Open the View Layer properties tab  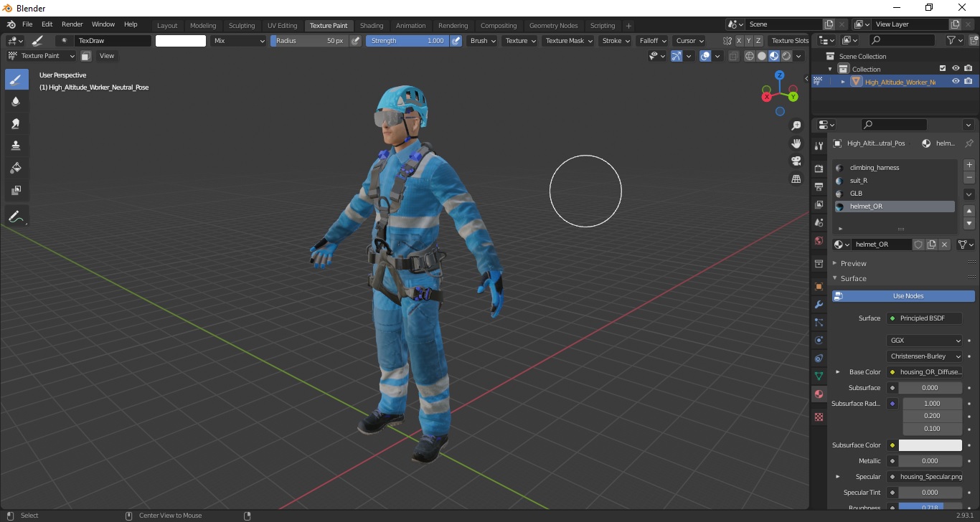819,205
